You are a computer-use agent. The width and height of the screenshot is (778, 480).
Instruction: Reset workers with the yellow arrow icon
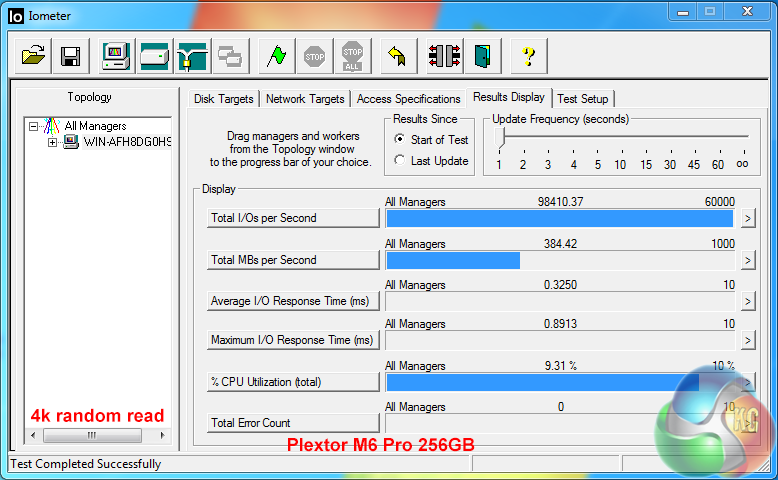pyautogui.click(x=398, y=56)
